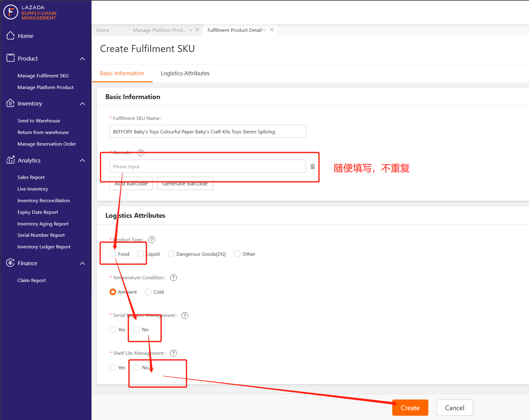Collapse the Inventory sidebar section chevron

(82, 104)
